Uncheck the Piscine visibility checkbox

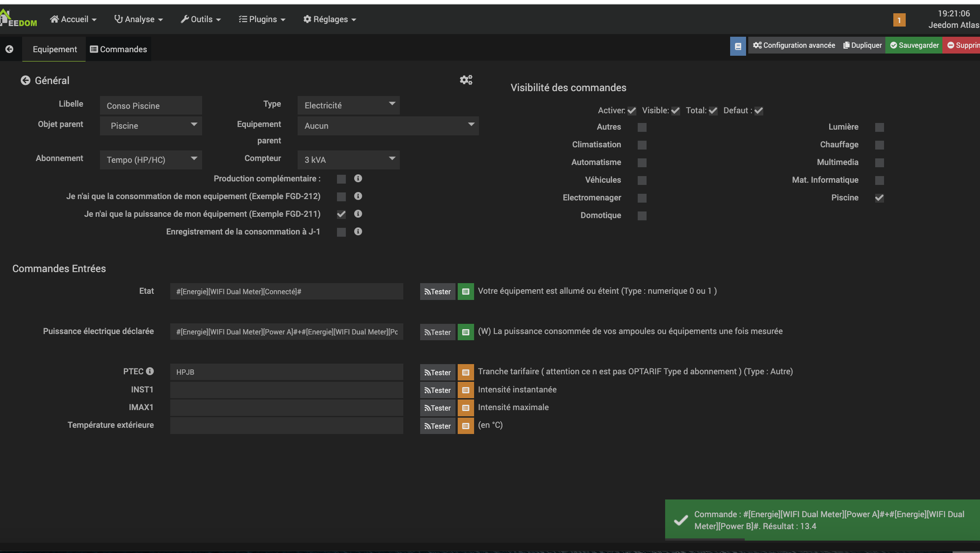pyautogui.click(x=879, y=198)
